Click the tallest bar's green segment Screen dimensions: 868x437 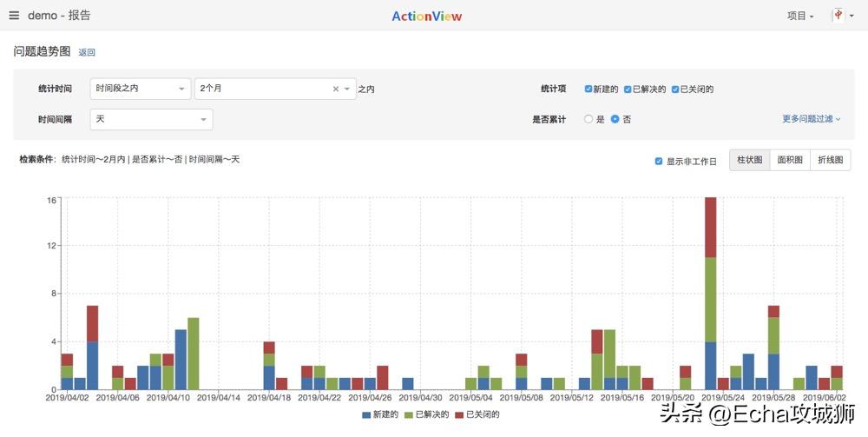710,300
